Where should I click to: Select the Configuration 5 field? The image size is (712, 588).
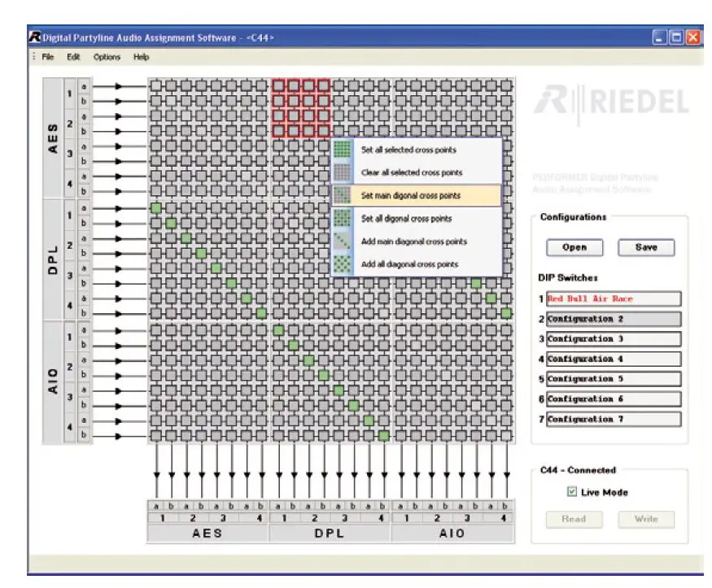point(614,379)
